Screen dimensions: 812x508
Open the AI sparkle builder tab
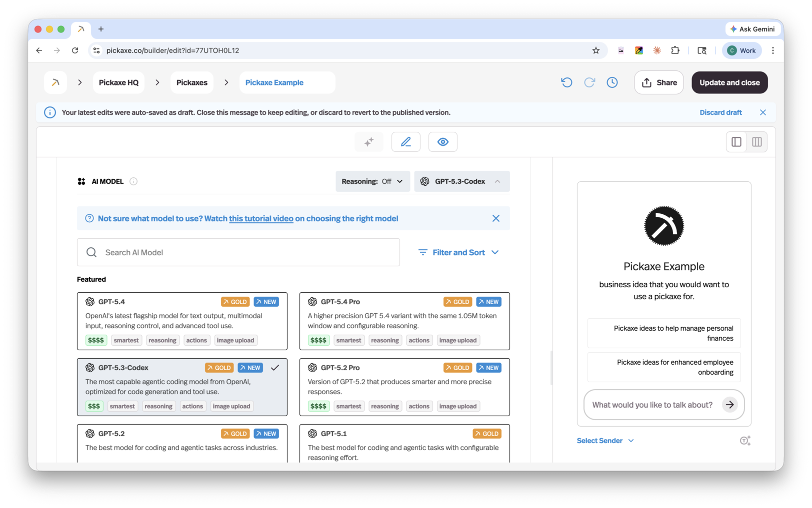[368, 142]
